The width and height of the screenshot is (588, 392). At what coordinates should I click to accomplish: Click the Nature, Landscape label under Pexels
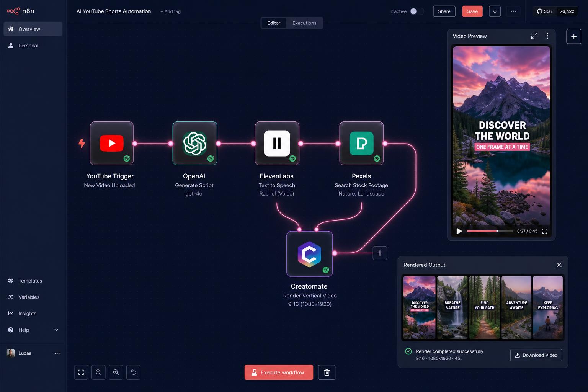point(361,194)
